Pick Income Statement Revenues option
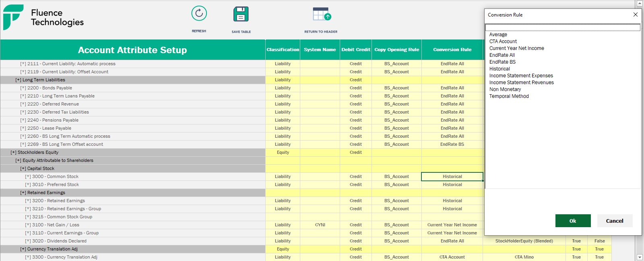 click(x=521, y=83)
